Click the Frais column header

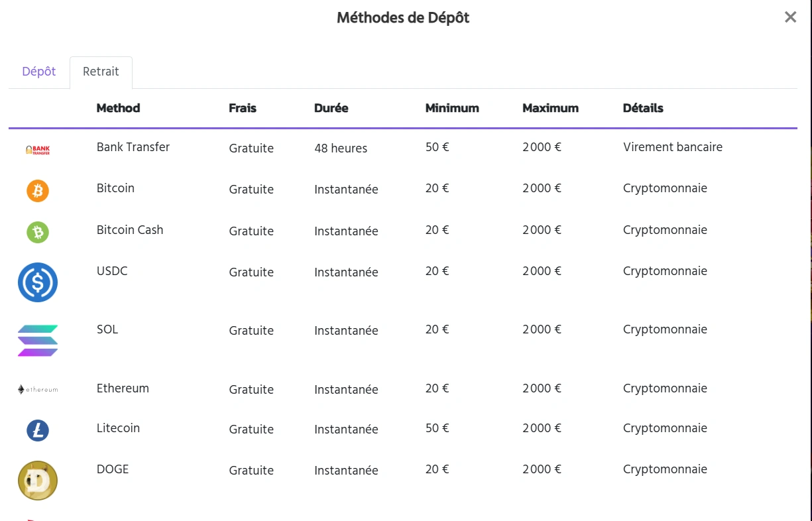pyautogui.click(x=243, y=108)
